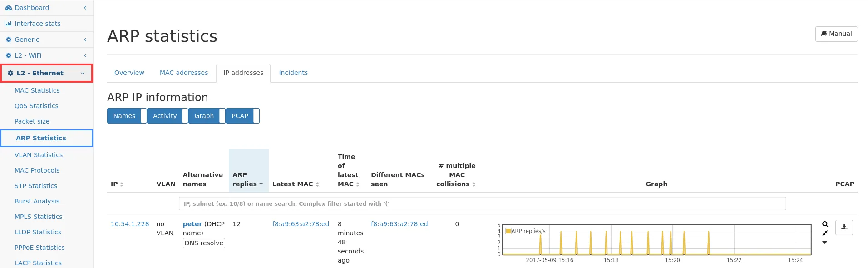This screenshot has width=868, height=268.
Task: Click the graph shrink arrows icon
Action: tap(825, 233)
